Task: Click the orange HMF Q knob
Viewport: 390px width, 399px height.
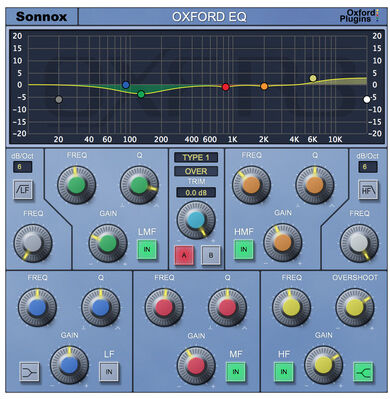Action: pyautogui.click(x=315, y=185)
